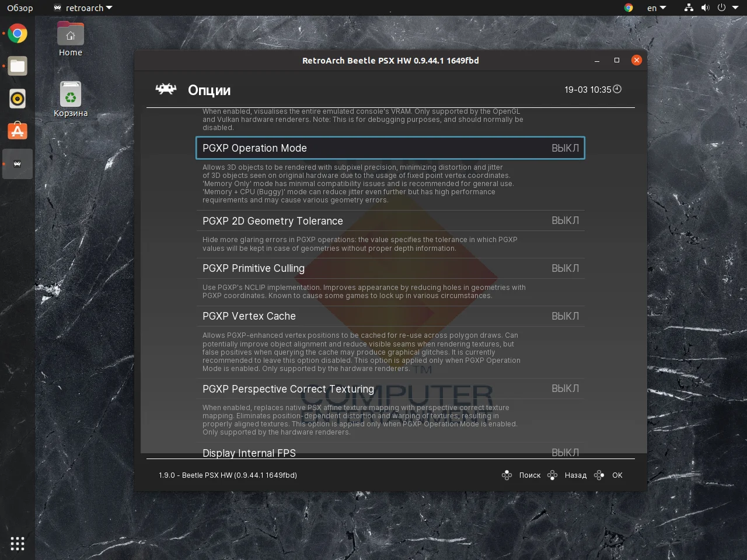The height and width of the screenshot is (560, 747).
Task: Toggle Display Internal FPS
Action: click(x=390, y=453)
